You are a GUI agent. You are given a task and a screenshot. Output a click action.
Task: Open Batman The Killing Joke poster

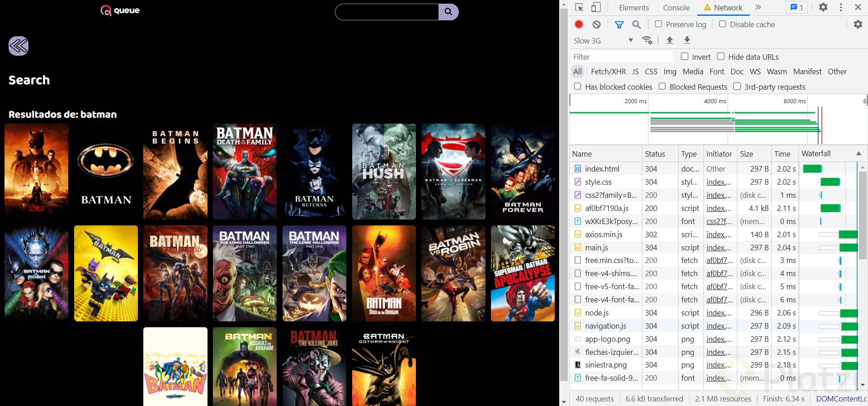314,367
